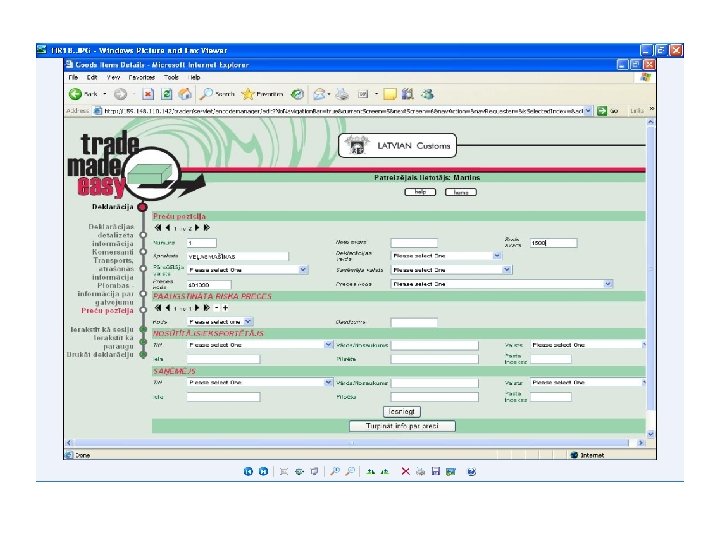Remove a risk goods row with minus icon
The width and height of the screenshot is (720, 540).
(x=216, y=308)
